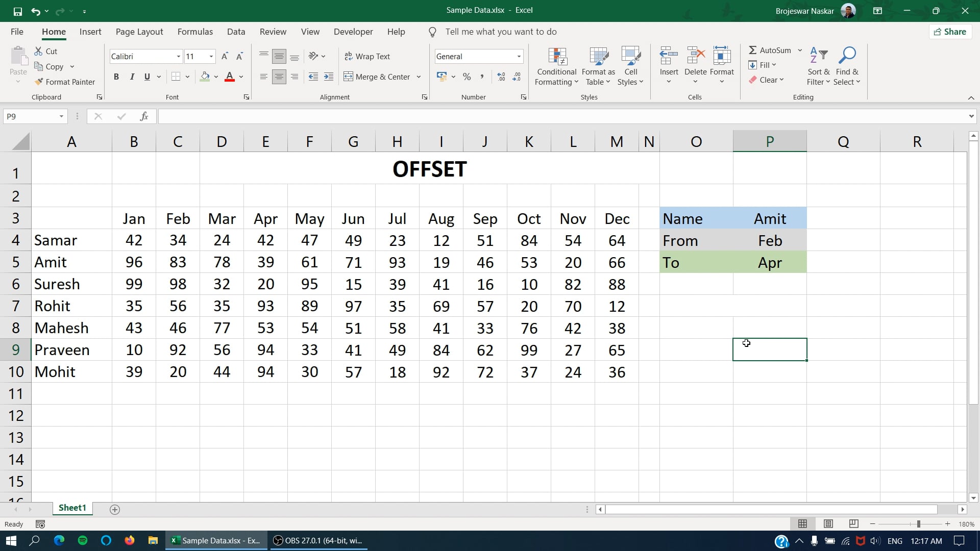Click the Increase Indent icon

click(x=329, y=77)
